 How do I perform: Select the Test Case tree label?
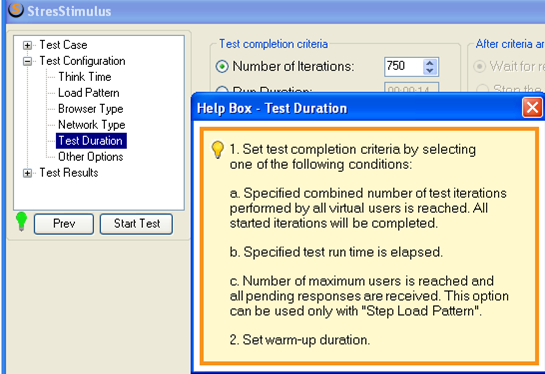click(63, 45)
